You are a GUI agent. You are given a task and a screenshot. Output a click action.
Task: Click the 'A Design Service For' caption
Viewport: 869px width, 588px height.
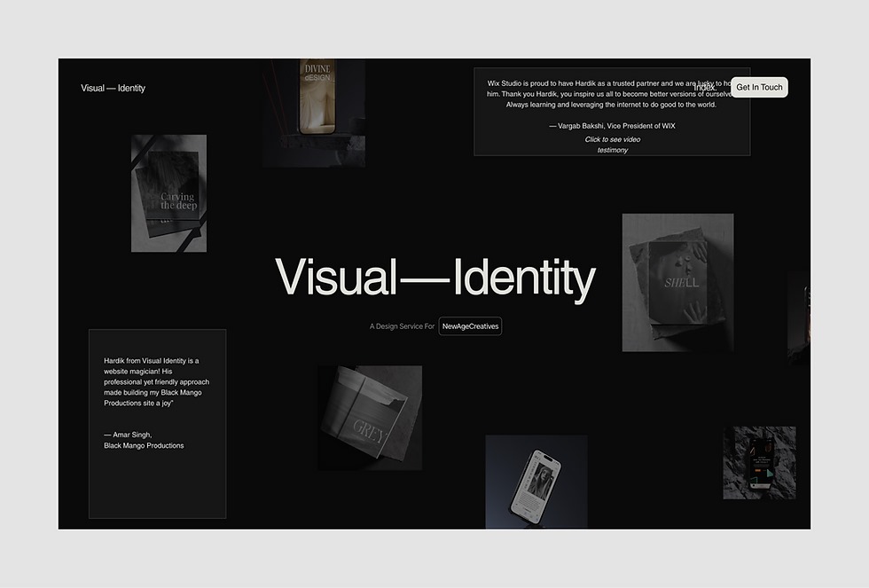(402, 326)
